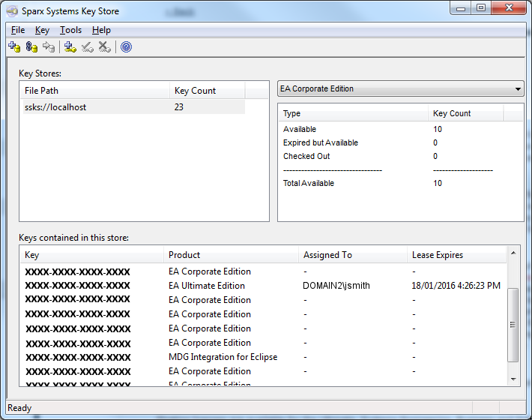Open Help via the blue question mark icon
The image size is (532, 420).
pyautogui.click(x=126, y=46)
